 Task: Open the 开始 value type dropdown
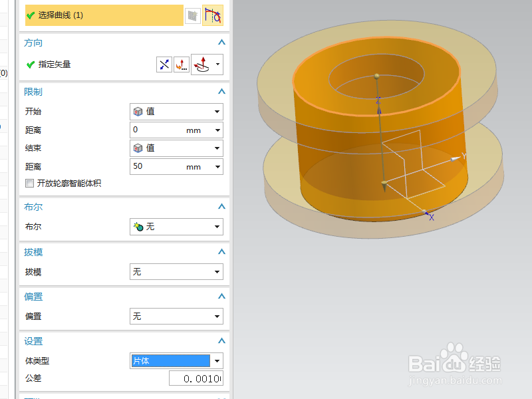176,112
